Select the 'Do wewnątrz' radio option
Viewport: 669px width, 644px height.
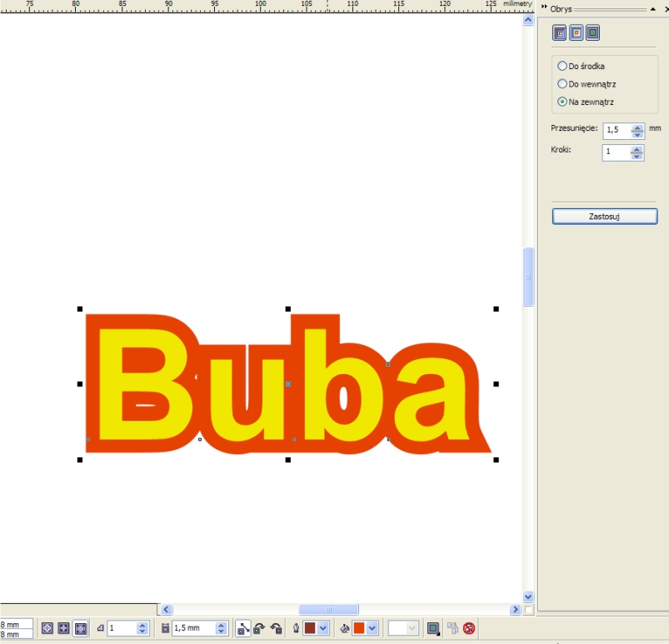(x=562, y=84)
